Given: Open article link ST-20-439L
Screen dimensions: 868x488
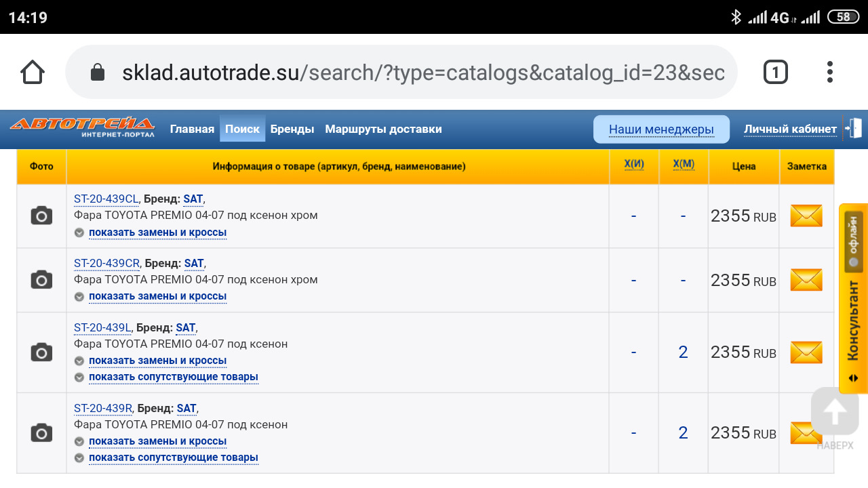Looking at the screenshot, I should click(102, 327).
